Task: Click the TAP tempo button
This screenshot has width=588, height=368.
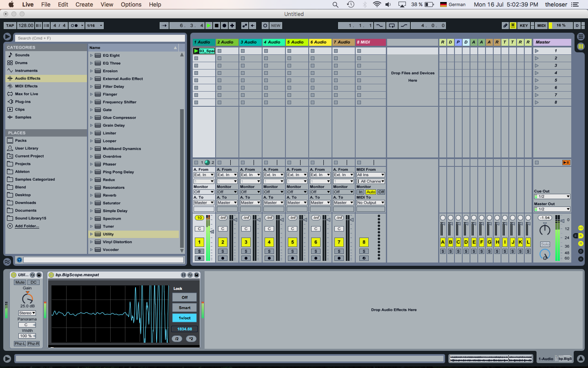Action: (10, 25)
